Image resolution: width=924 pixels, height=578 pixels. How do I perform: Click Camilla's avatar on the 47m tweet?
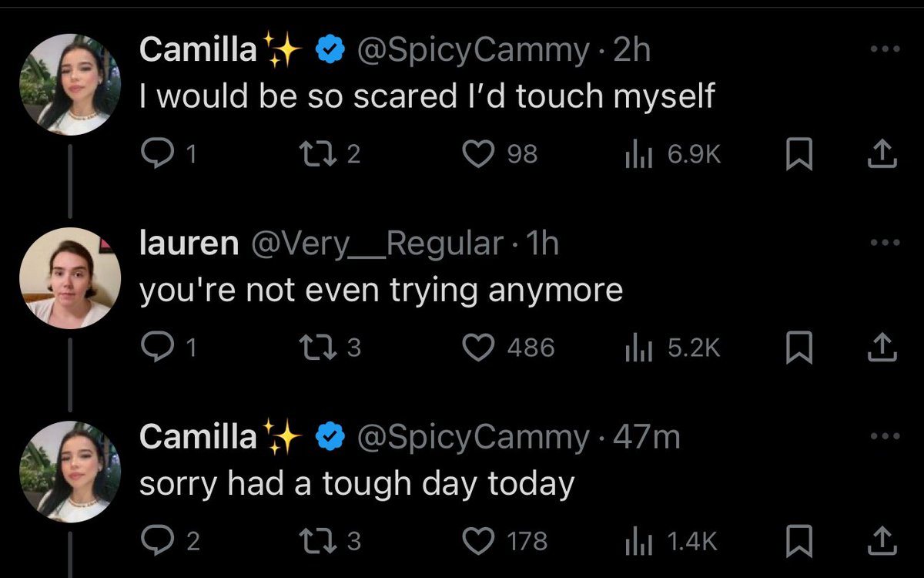point(70,471)
